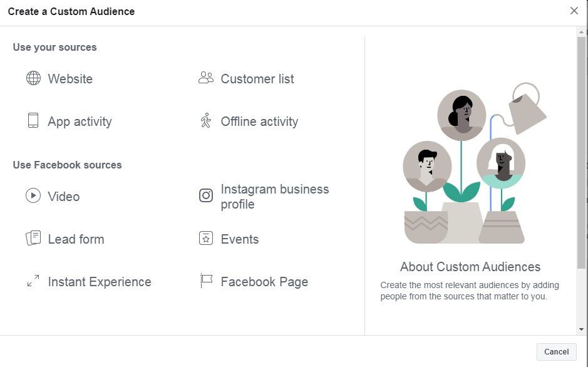The height and width of the screenshot is (367, 588).
Task: Select the Facebook Page source label
Action: tap(264, 282)
